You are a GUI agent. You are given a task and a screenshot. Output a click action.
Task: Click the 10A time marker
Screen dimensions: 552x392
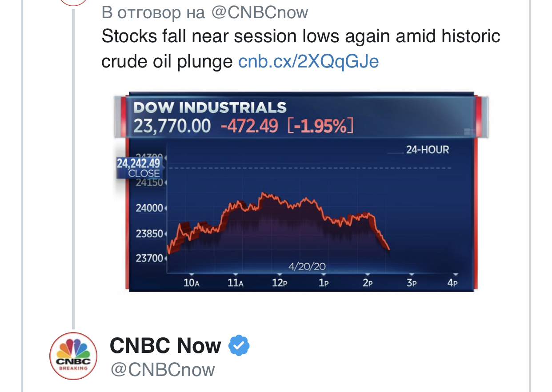pos(192,283)
